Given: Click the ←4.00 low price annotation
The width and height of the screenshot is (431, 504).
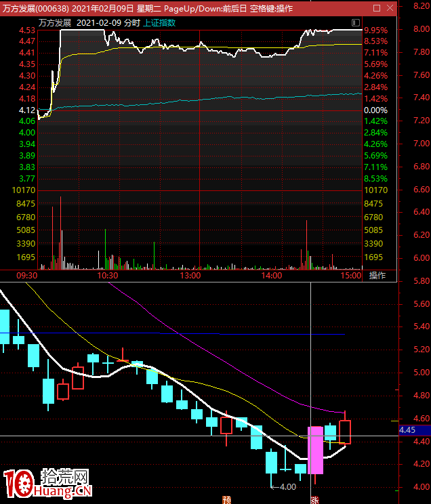Looking at the screenshot, I should tap(283, 487).
